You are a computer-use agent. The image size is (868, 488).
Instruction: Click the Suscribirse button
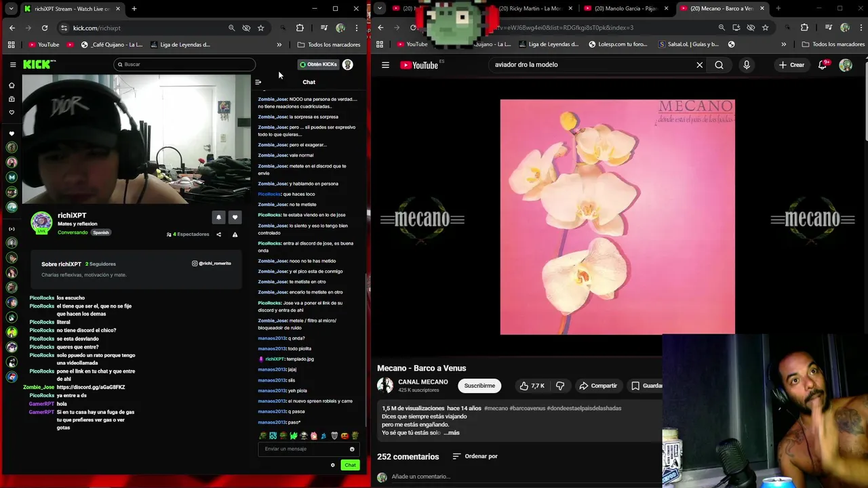click(x=479, y=386)
